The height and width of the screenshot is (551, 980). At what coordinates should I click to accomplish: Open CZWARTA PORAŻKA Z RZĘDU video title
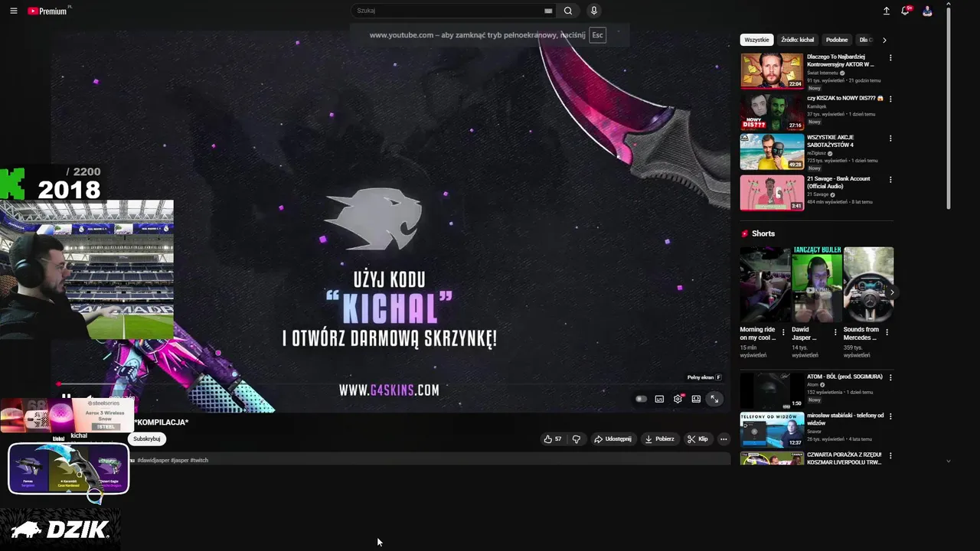tap(844, 458)
